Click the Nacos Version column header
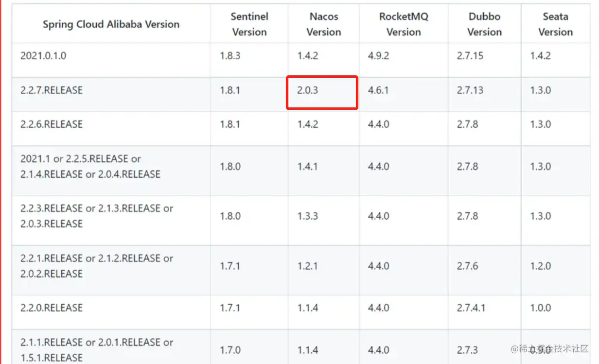This screenshot has width=599, height=364. (324, 24)
